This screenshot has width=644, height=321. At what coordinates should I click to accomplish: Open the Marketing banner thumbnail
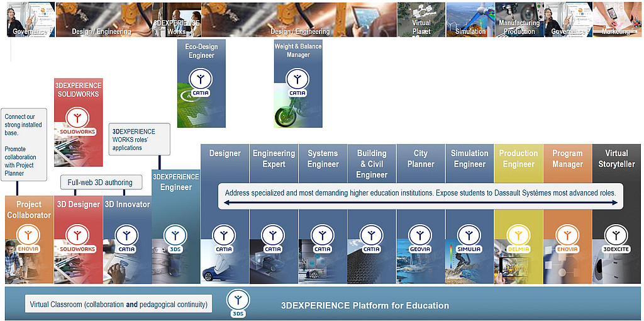[x=616, y=20]
